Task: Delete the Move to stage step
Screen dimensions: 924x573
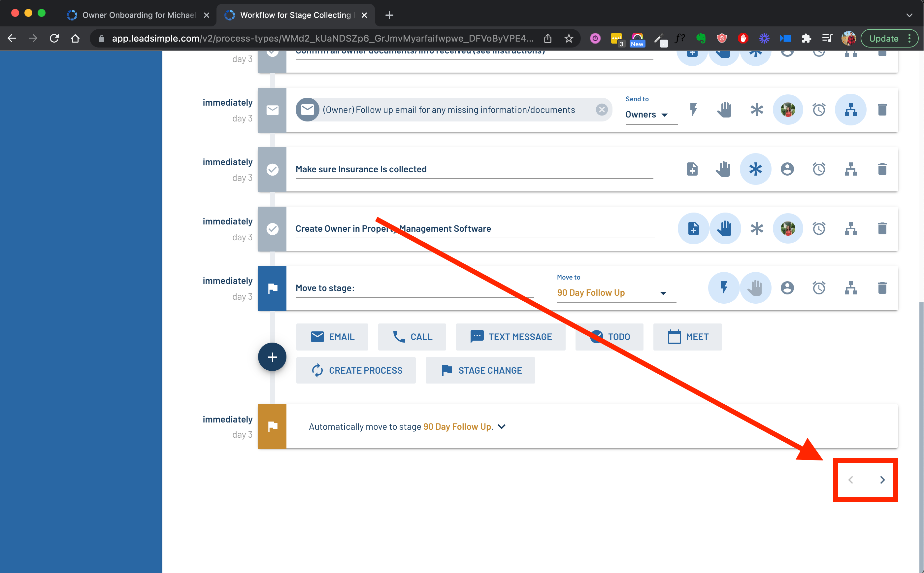Action: coord(882,287)
